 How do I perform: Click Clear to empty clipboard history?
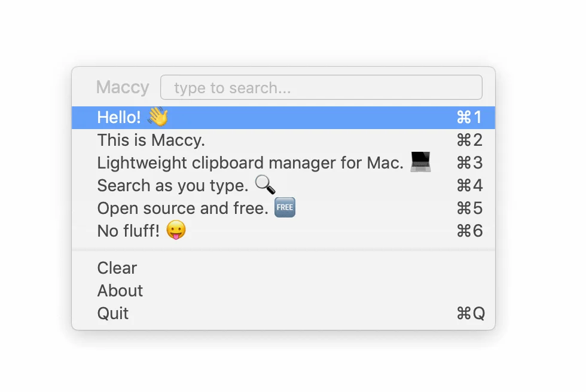117,268
